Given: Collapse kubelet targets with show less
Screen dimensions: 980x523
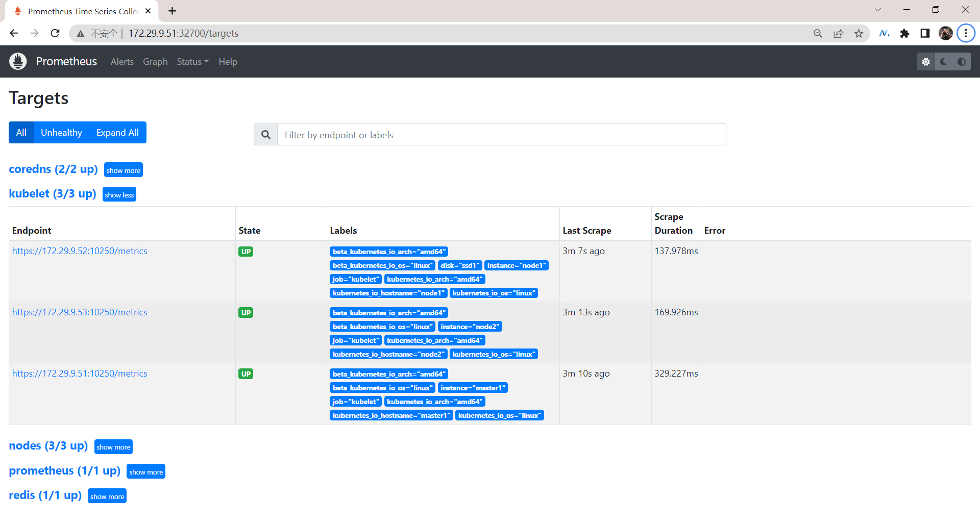Looking at the screenshot, I should [119, 194].
